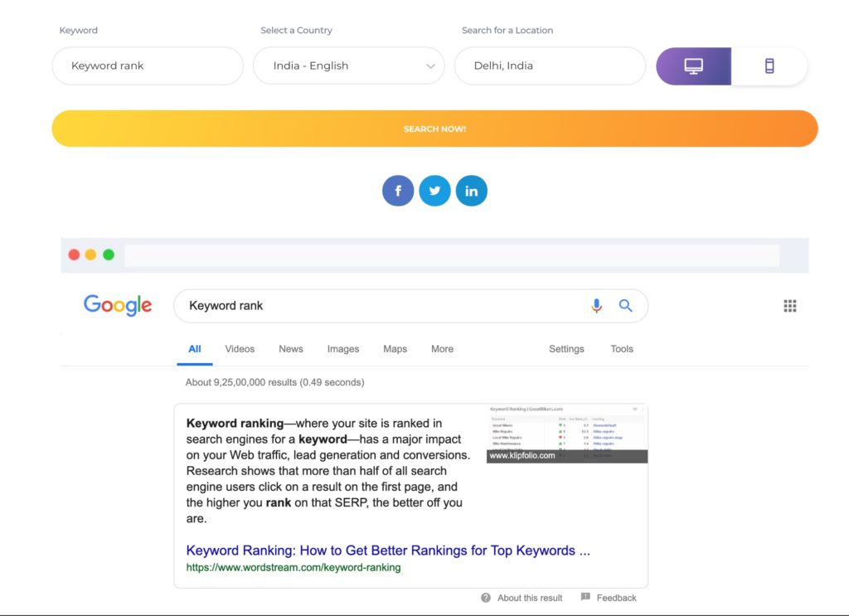This screenshot has width=849, height=616.
Task: Click the Feedback link text
Action: pos(616,598)
